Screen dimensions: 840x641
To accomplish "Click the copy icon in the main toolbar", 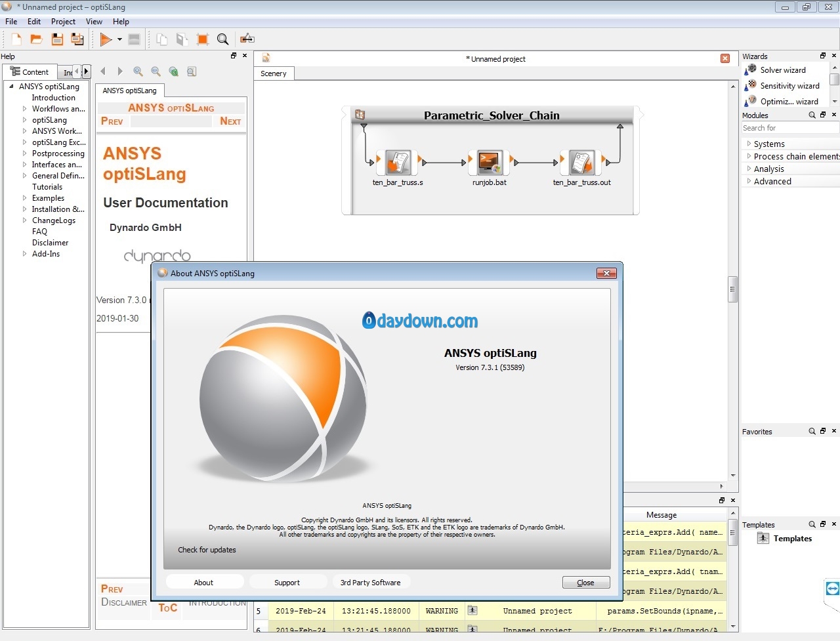I will coord(161,39).
